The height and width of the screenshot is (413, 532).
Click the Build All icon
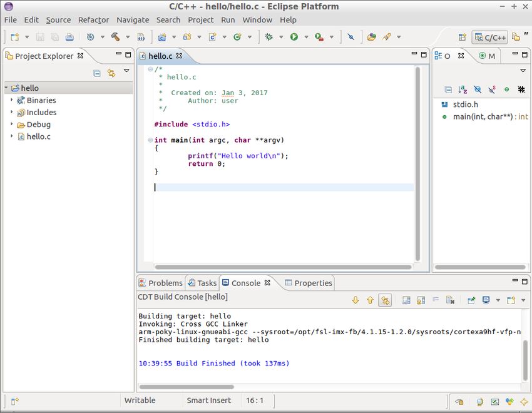pyautogui.click(x=90, y=37)
